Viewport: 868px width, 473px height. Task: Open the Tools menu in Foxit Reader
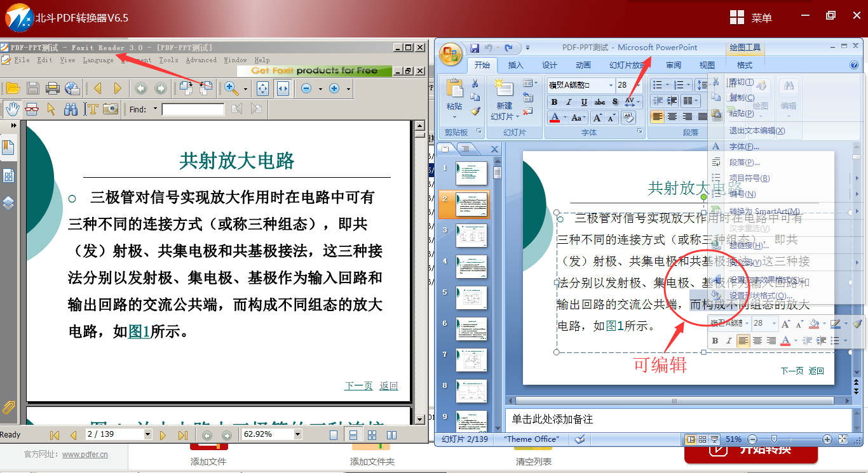pyautogui.click(x=168, y=60)
